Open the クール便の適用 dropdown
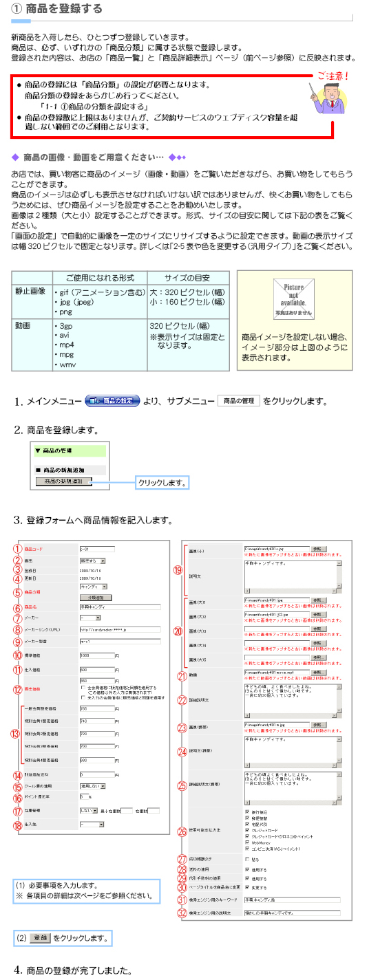 (93, 785)
